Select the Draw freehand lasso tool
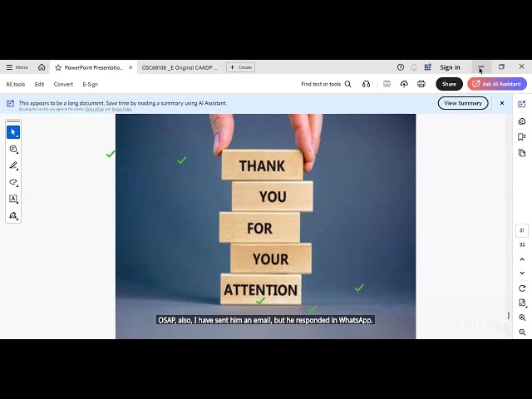 pyautogui.click(x=13, y=182)
